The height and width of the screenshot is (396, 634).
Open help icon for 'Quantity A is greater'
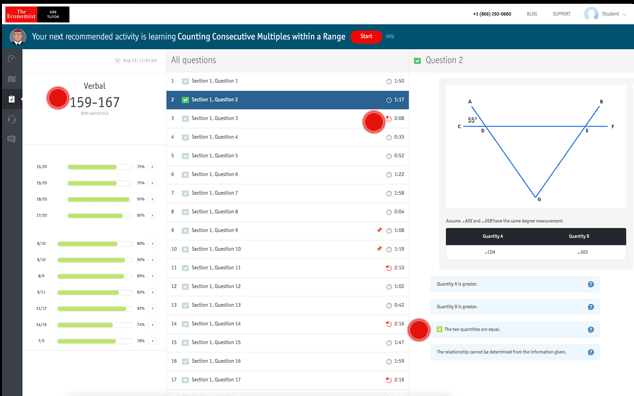tap(591, 284)
